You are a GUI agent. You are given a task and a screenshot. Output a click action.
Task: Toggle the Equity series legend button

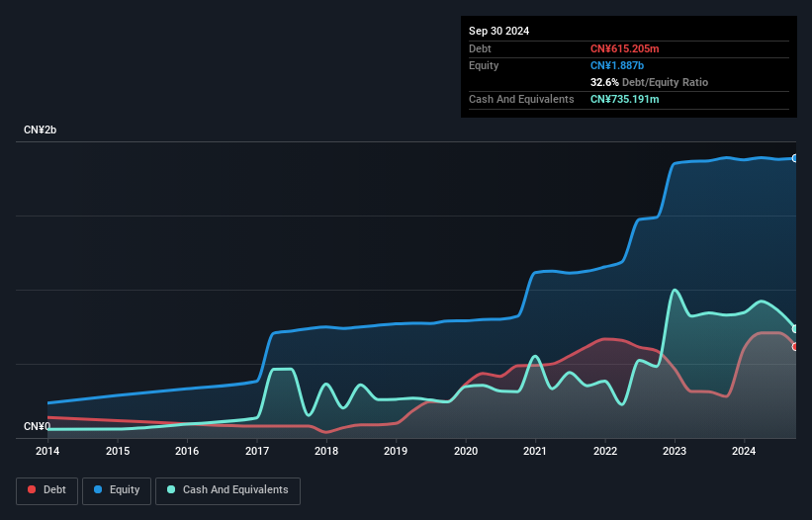pyautogui.click(x=117, y=490)
